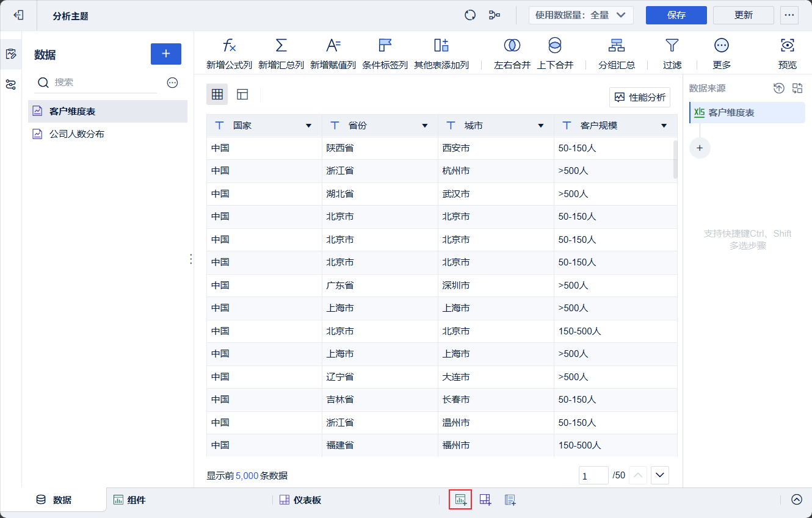812x518 pixels.
Task: Click the text type icon of 城市 column
Action: (x=451, y=125)
